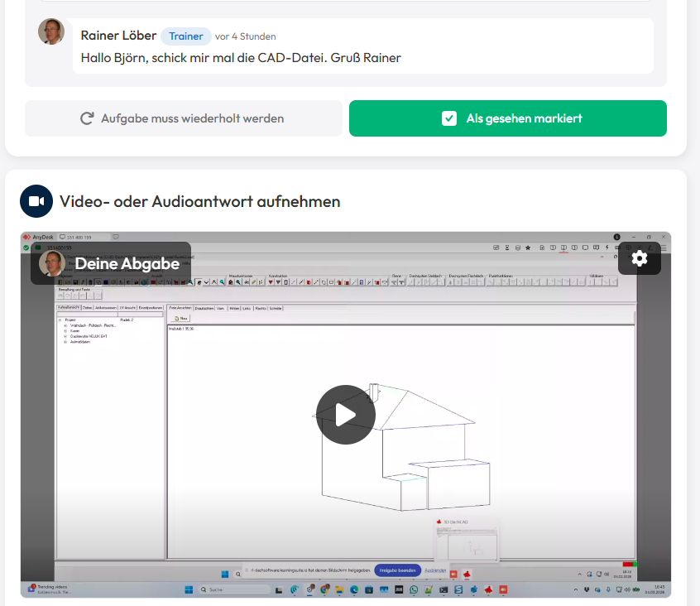Click the AnyDesk logo in the window title bar
This screenshot has width=700, height=606.
[28, 237]
